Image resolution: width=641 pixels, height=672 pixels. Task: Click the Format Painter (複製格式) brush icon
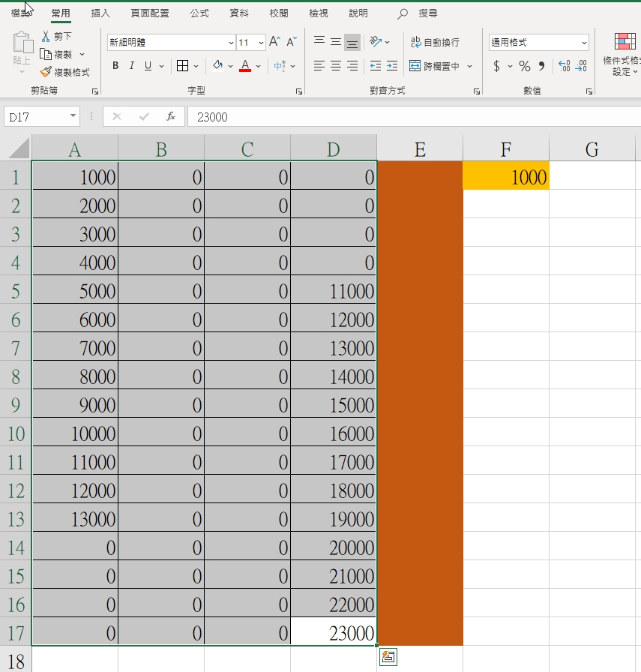point(46,73)
